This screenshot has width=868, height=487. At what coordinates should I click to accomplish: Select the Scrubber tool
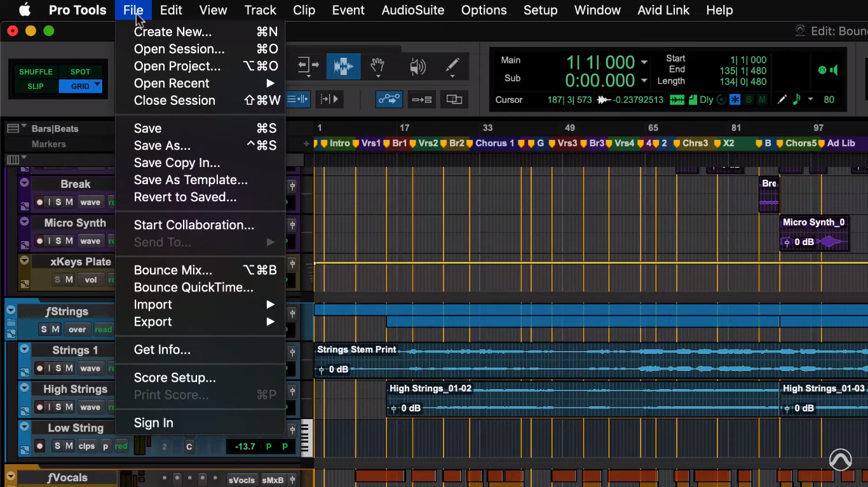(x=417, y=67)
